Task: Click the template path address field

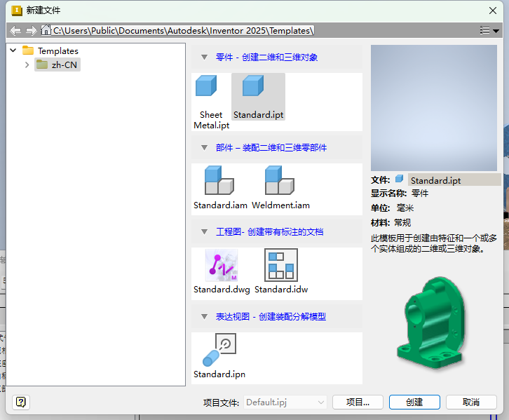Action: click(x=184, y=31)
